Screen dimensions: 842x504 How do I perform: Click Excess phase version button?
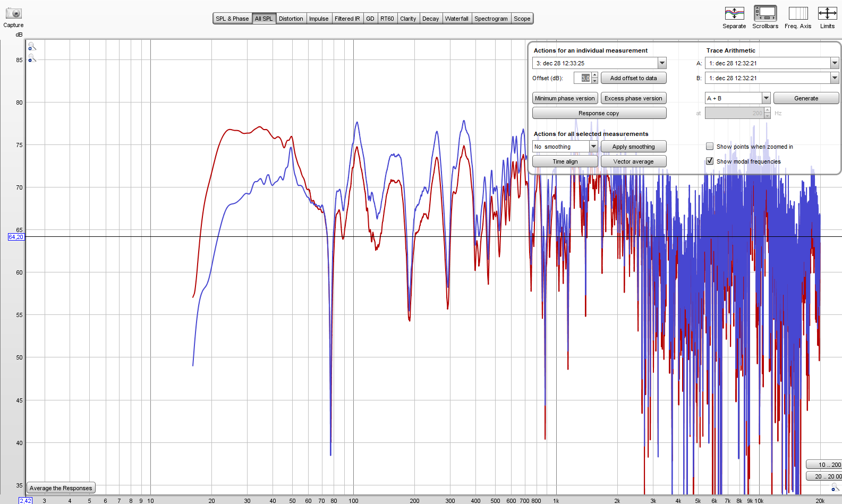[x=633, y=98]
